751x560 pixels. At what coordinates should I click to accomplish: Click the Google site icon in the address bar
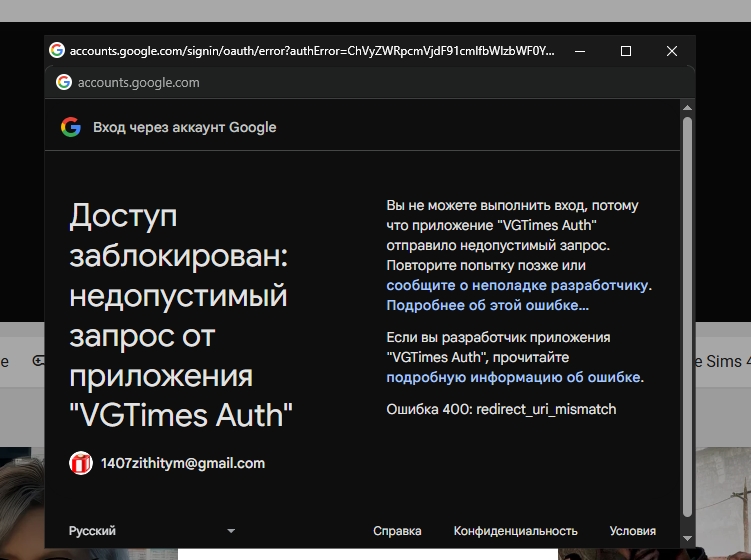click(x=64, y=82)
